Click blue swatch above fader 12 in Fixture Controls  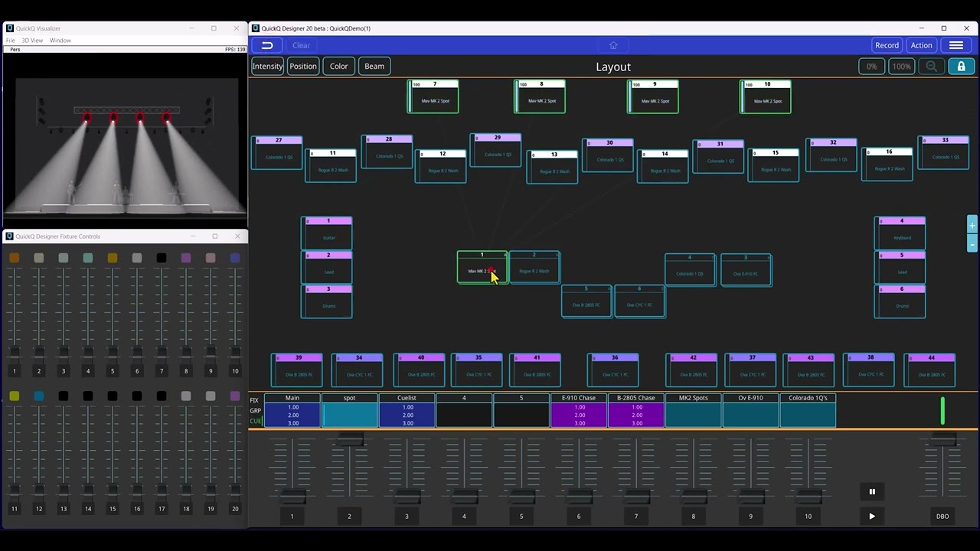[x=39, y=396]
